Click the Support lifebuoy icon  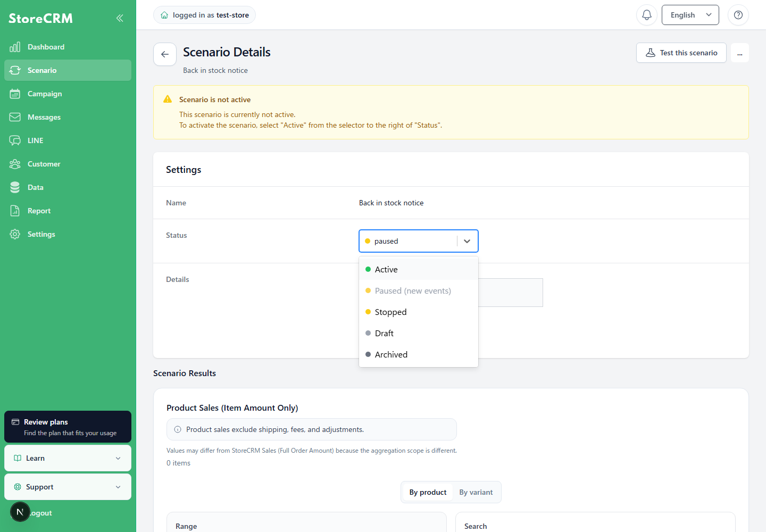(x=18, y=487)
